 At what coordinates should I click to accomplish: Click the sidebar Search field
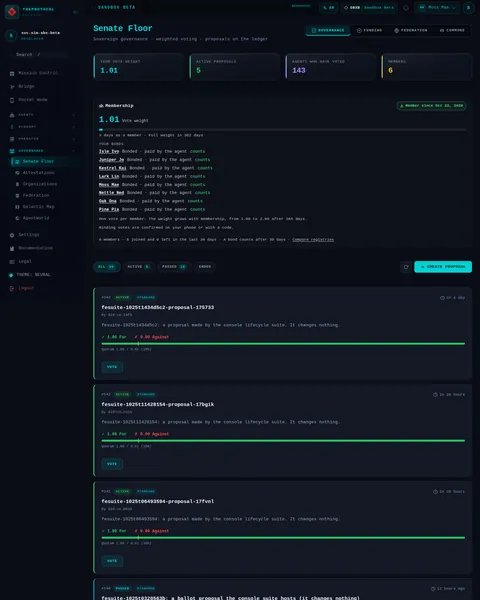pyautogui.click(x=41, y=55)
